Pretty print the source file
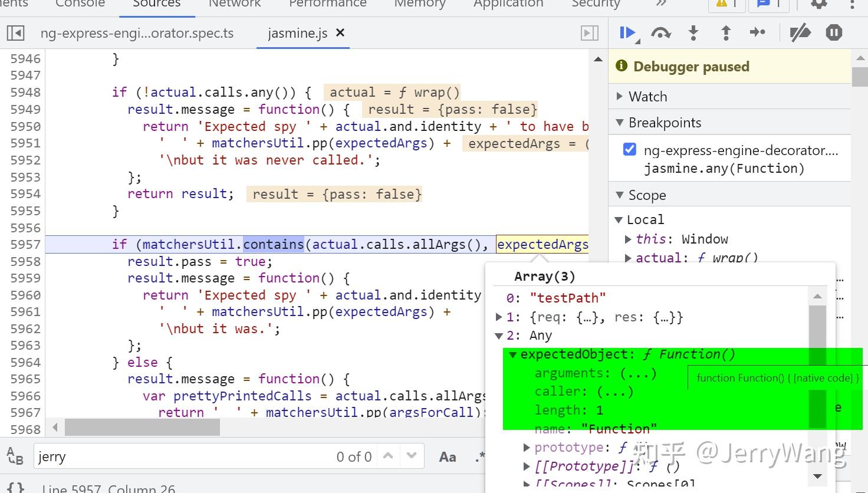The image size is (868, 493). pyautogui.click(x=16, y=488)
